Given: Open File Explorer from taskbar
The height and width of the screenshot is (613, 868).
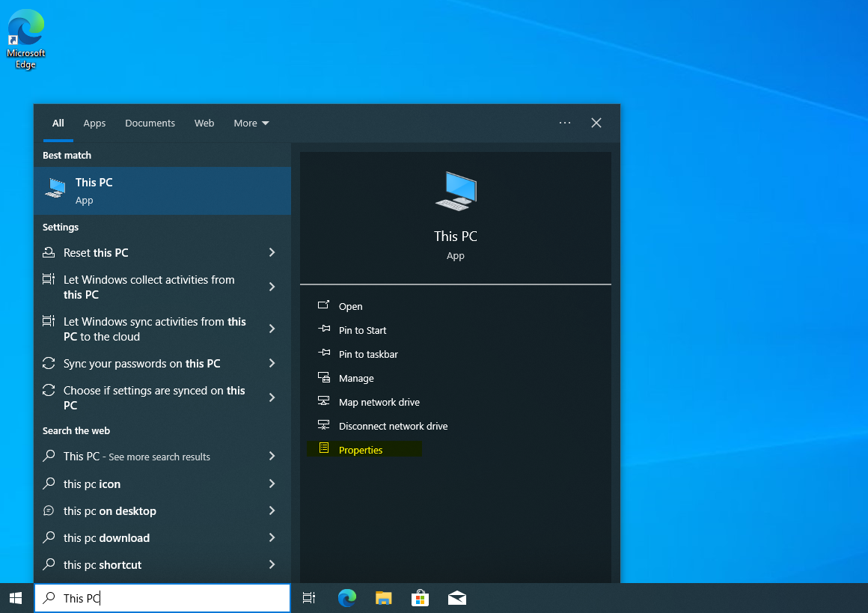Looking at the screenshot, I should coord(384,598).
